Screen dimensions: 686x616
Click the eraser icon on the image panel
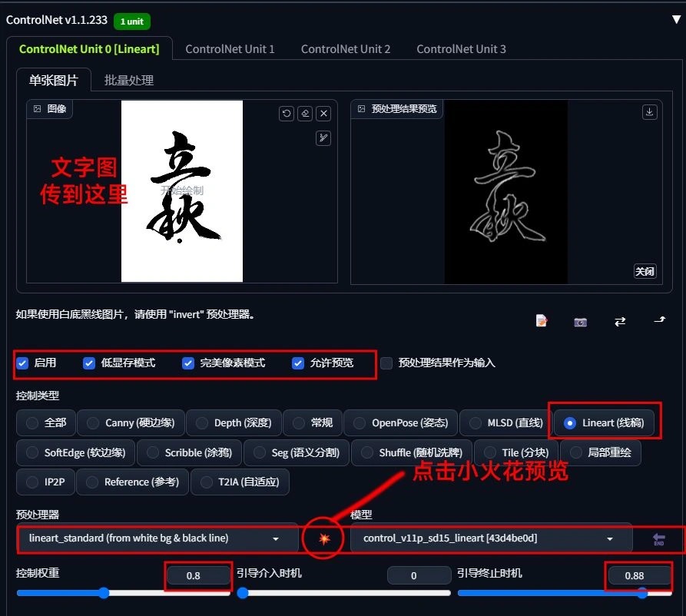(x=305, y=114)
